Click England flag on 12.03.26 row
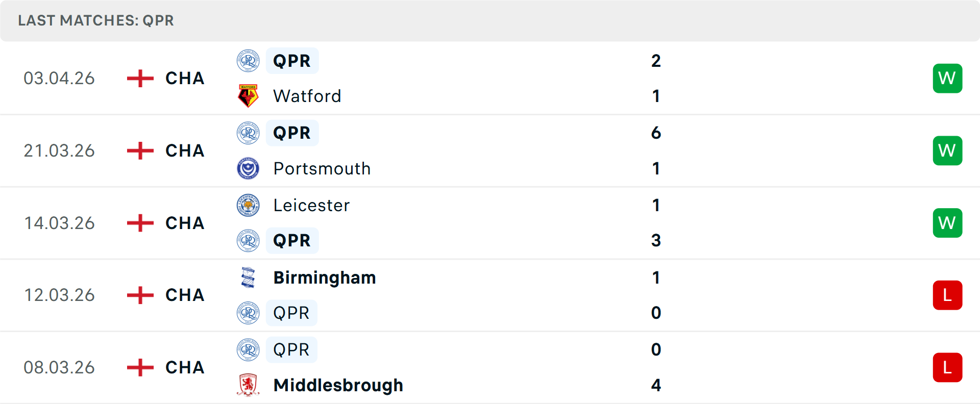This screenshot has height=404, width=980. (140, 295)
